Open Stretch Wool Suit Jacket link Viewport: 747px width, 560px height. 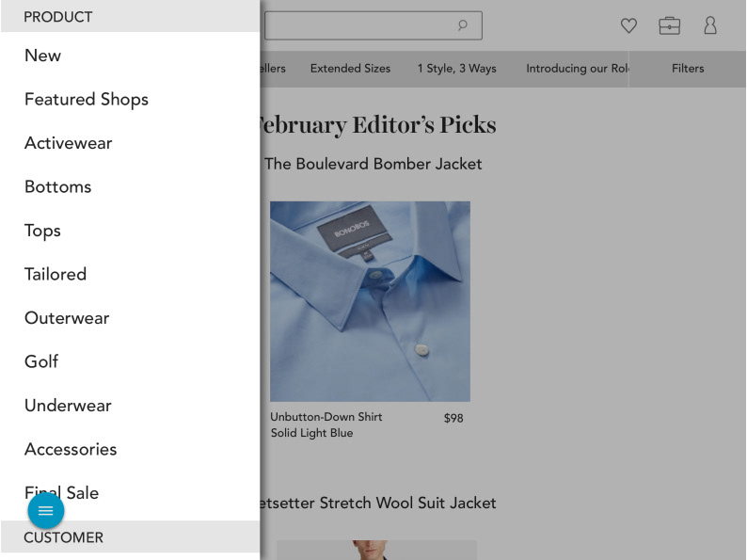point(379,503)
